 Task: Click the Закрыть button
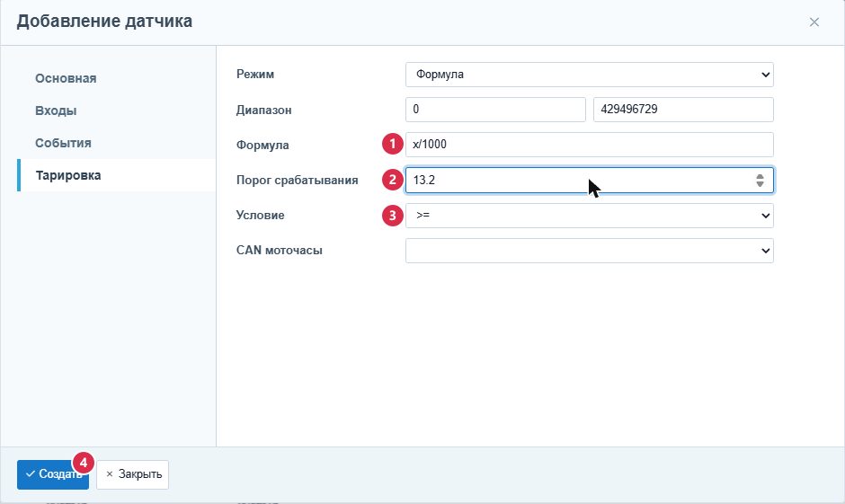tap(132, 474)
